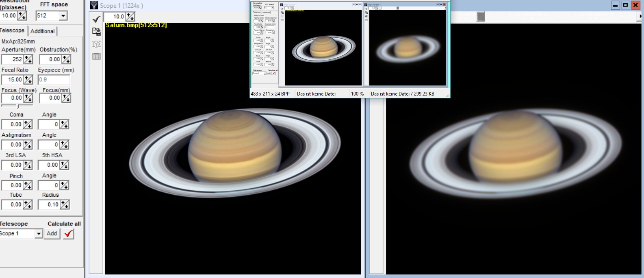
Task: Maximize the right scope window
Action: (x=626, y=5)
